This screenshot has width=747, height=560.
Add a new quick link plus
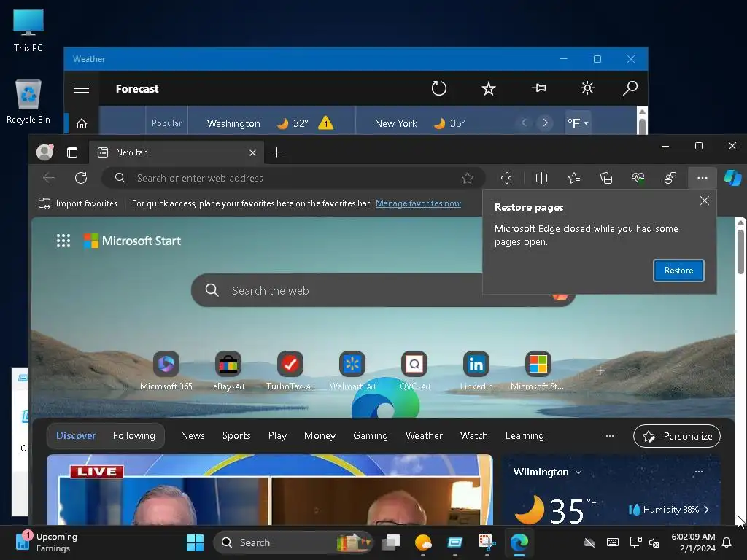600,370
